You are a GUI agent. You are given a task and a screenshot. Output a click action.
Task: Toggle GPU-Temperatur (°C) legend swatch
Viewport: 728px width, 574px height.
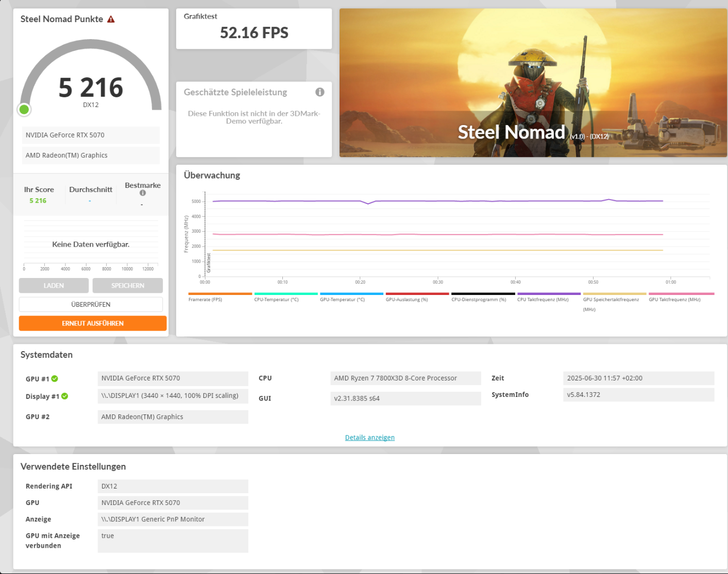click(351, 294)
